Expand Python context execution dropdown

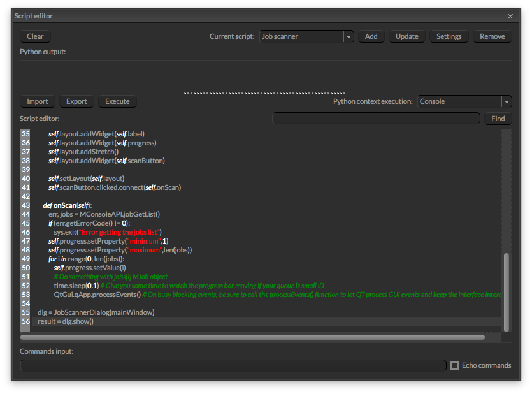coord(507,101)
